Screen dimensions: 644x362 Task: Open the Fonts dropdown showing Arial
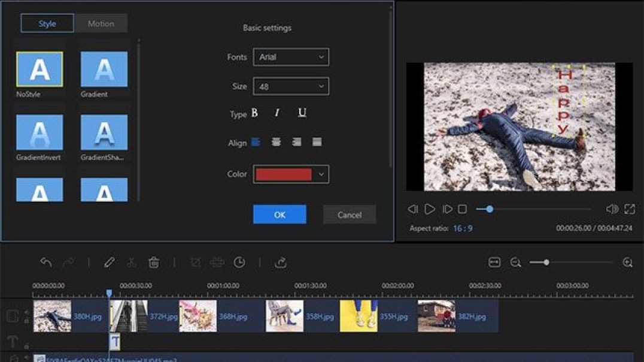click(291, 57)
